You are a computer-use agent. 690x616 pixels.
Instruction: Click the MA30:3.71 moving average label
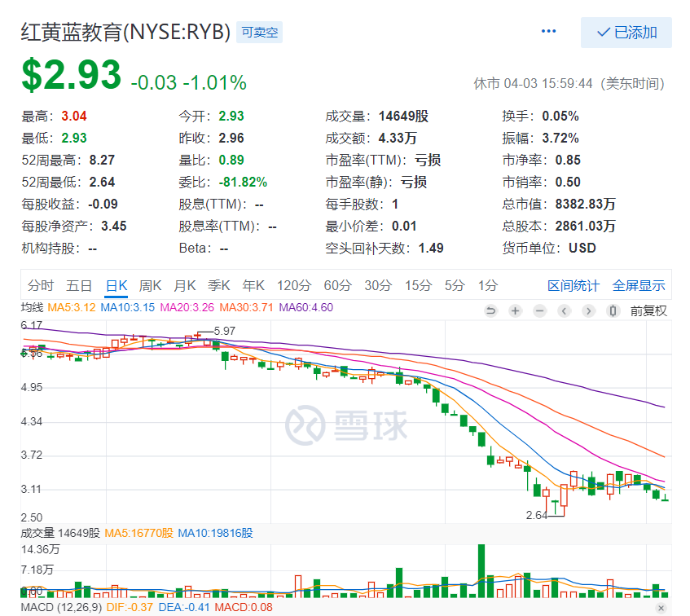click(246, 307)
